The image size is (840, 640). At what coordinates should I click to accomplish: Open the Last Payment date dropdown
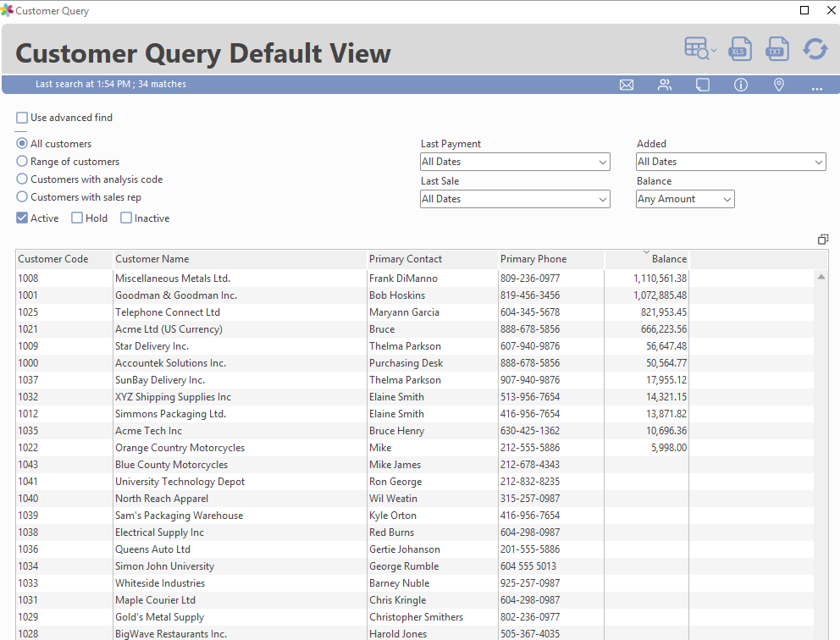[x=515, y=162]
